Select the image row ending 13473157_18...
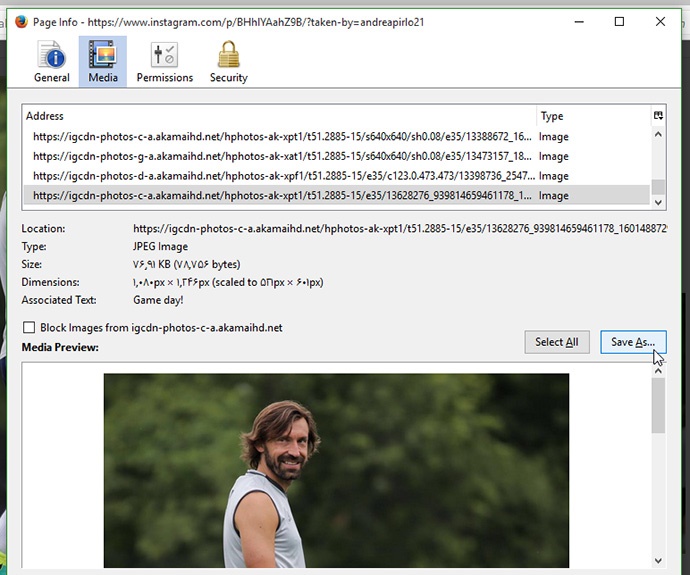The width and height of the screenshot is (690, 575). [337, 156]
